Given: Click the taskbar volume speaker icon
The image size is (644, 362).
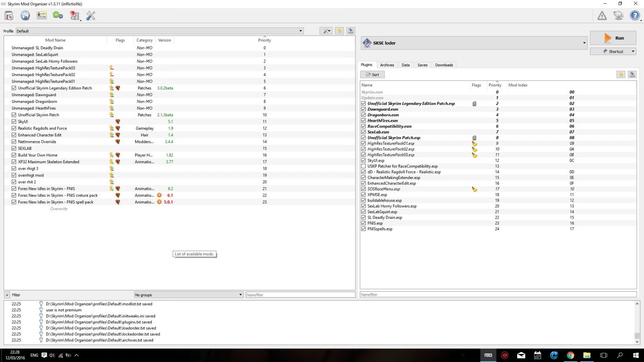Looking at the screenshot, I should (x=52, y=355).
